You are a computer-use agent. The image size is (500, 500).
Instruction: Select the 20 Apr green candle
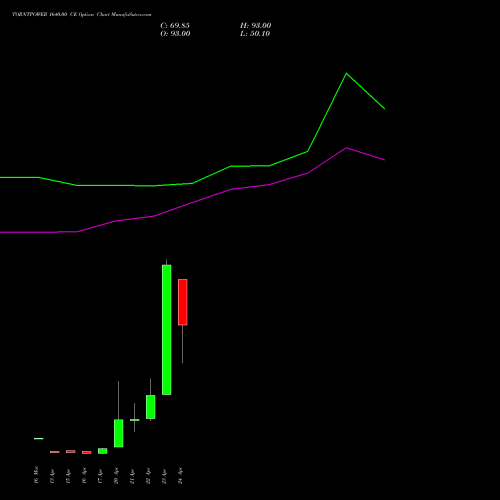point(119,433)
